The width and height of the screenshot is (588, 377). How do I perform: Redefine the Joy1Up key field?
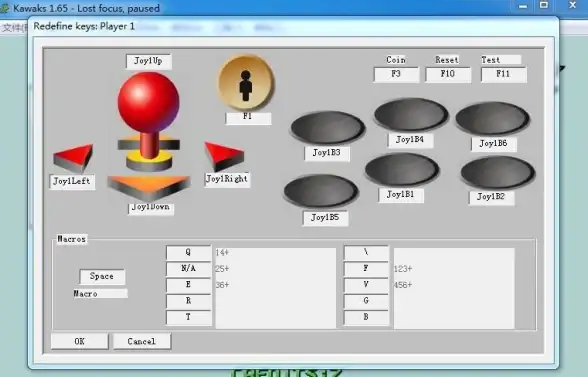[x=149, y=62]
